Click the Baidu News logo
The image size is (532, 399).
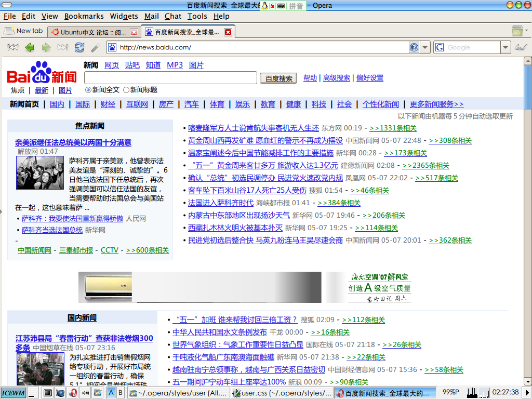click(42, 73)
